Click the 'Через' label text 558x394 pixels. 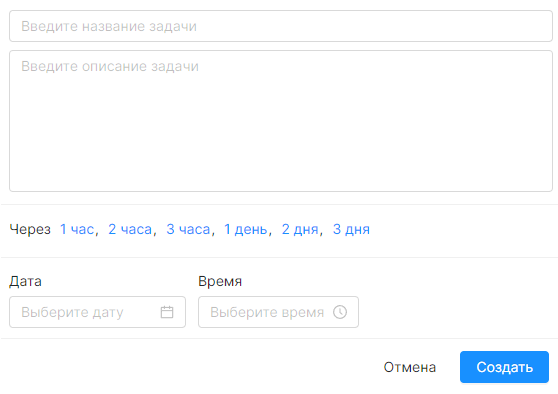[x=30, y=230]
